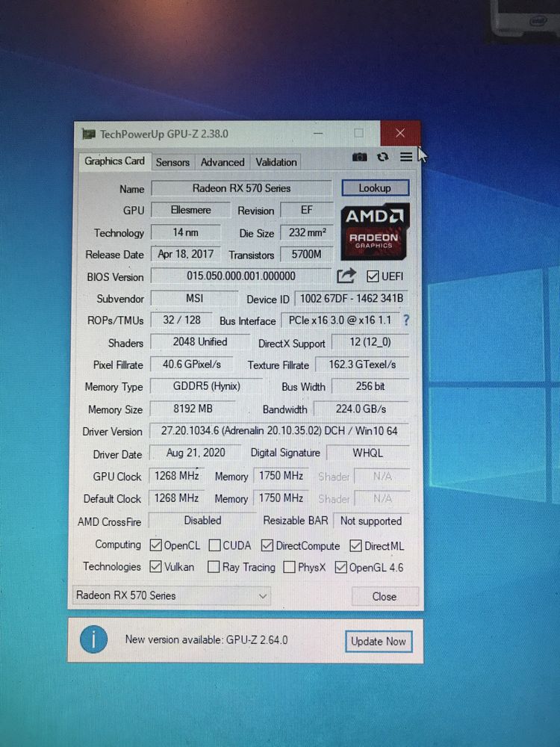Click the Memory Size value 8192 MB

pyautogui.click(x=193, y=409)
